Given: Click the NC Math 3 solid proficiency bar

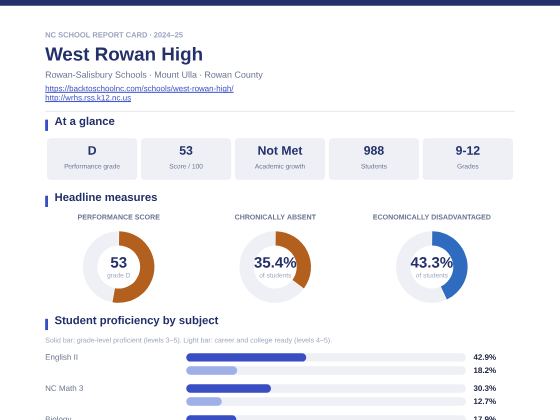Looking at the screenshot, I should pyautogui.click(x=229, y=388).
